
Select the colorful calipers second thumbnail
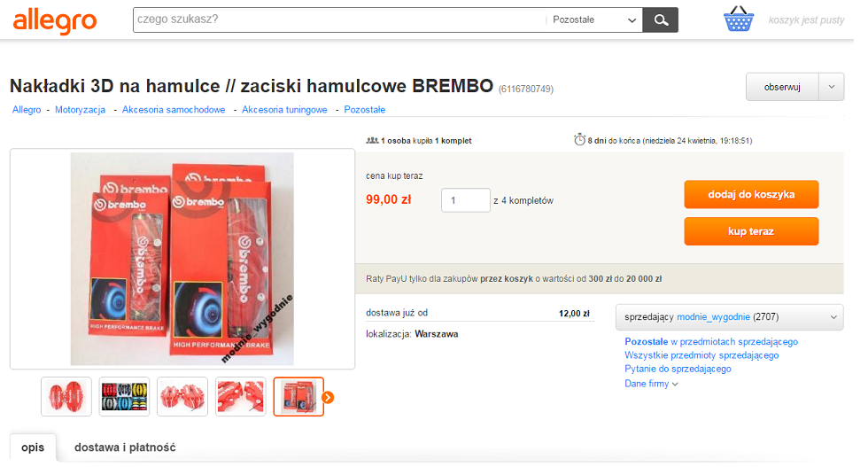click(124, 397)
